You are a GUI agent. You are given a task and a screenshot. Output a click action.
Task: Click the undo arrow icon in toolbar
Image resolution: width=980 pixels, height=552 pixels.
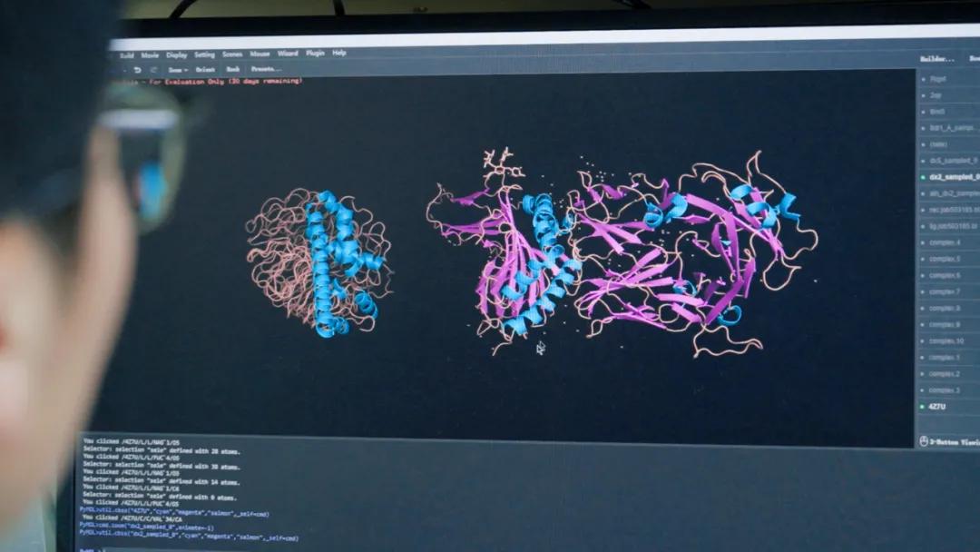tap(138, 70)
